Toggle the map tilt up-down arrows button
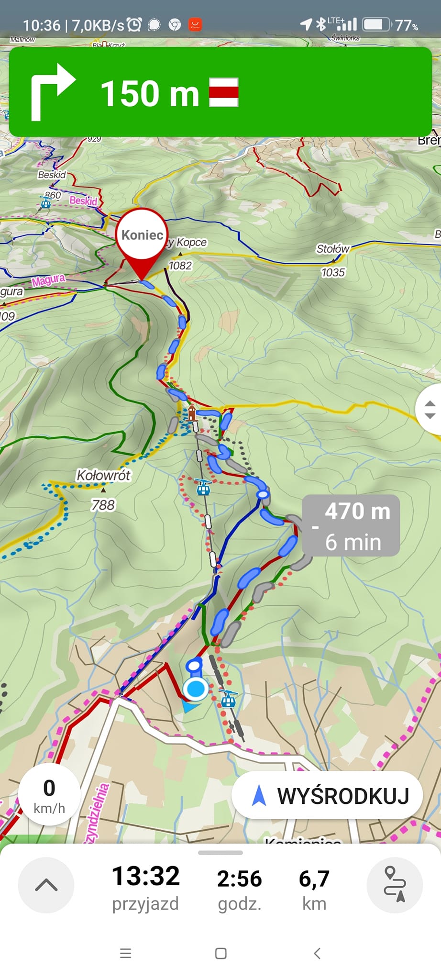Viewport: 441px width, 980px height. pyautogui.click(x=430, y=409)
